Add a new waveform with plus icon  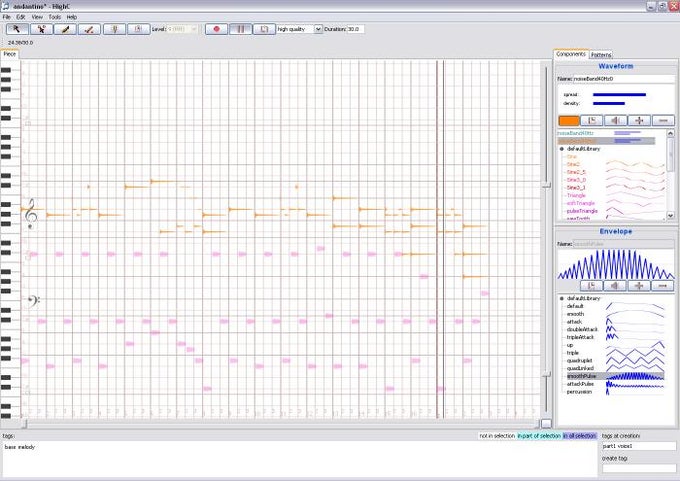tap(639, 121)
